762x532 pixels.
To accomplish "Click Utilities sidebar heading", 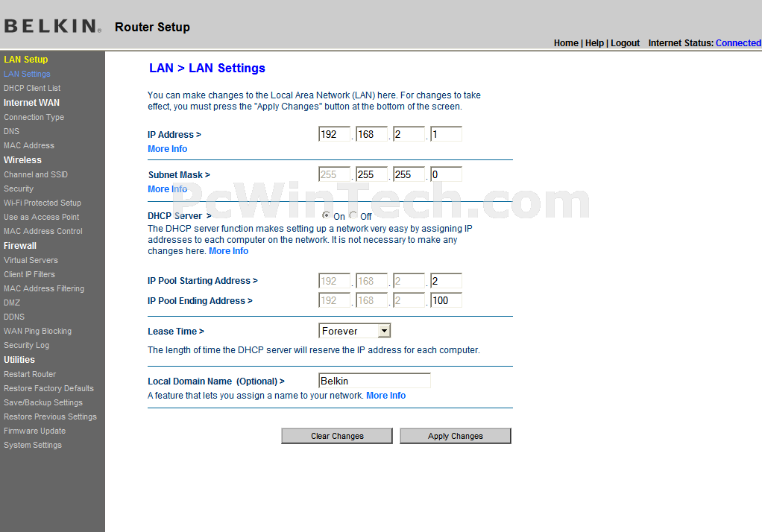I will (19, 360).
